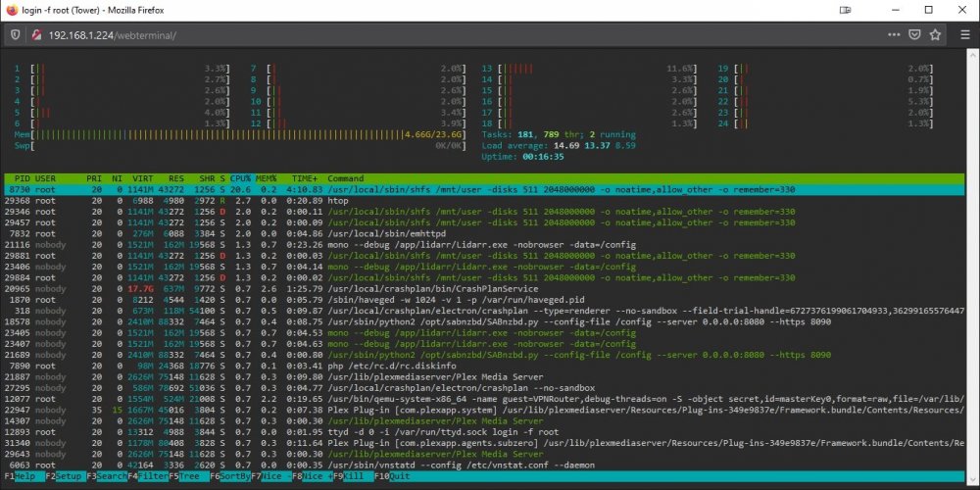Select the CrashPlanService row PID 20965

(x=484, y=289)
